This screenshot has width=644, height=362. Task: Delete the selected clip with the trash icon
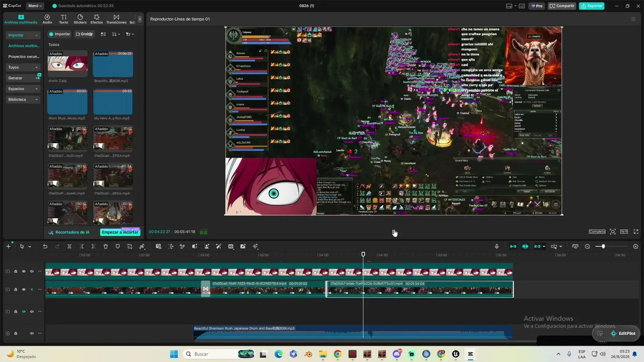point(106,246)
